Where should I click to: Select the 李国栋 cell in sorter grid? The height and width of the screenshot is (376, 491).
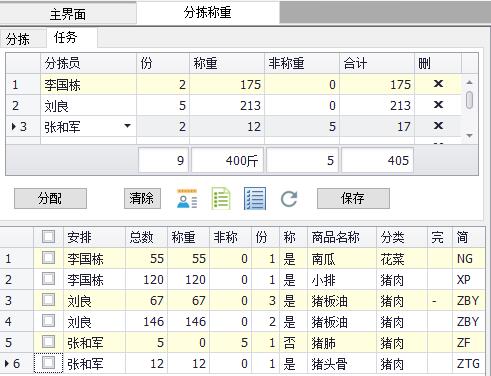(x=88, y=84)
